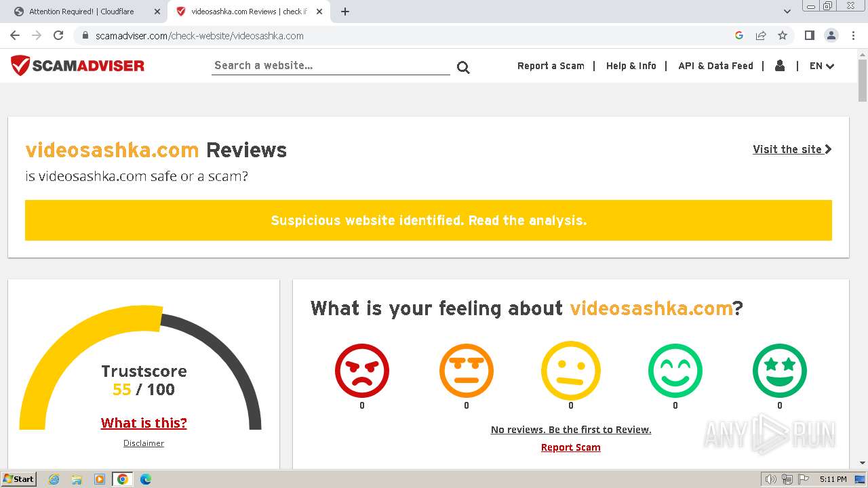868x488 pixels.
Task: Open Chrome three-dot menu
Action: (x=853, y=35)
